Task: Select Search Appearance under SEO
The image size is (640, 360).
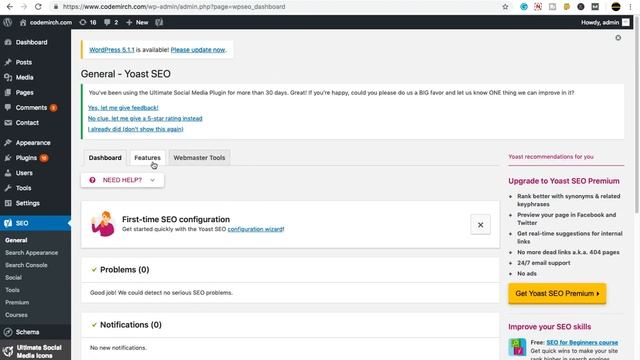Action: coord(31,253)
